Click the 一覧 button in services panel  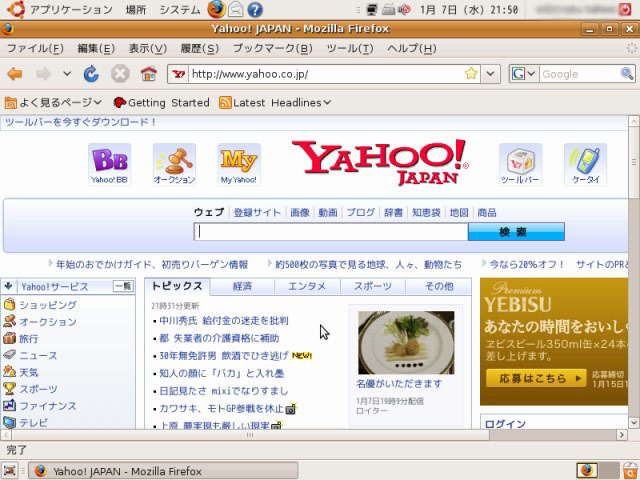(123, 286)
